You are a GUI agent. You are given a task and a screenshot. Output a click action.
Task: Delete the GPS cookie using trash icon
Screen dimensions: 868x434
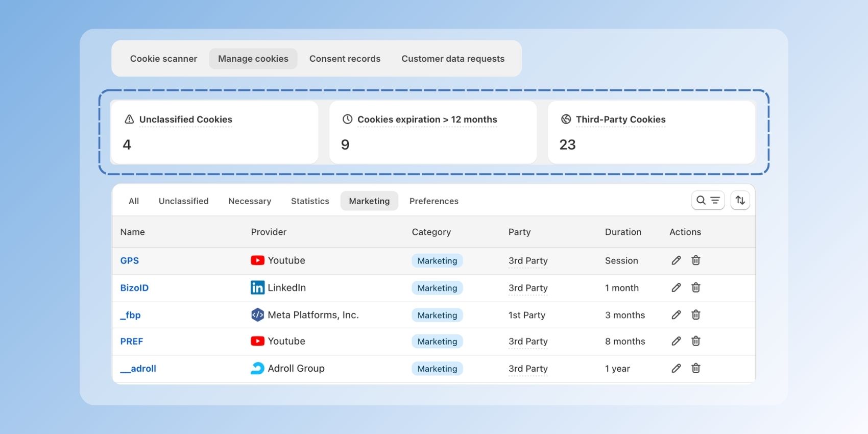click(695, 260)
